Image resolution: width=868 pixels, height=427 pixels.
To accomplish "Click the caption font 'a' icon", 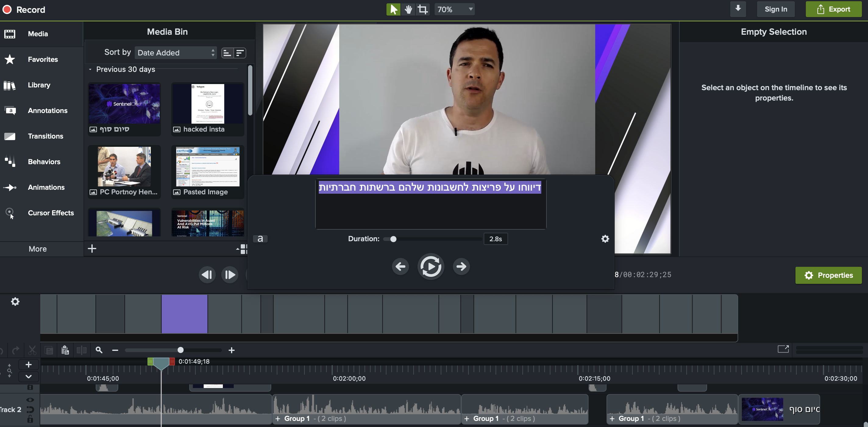I will [260, 239].
